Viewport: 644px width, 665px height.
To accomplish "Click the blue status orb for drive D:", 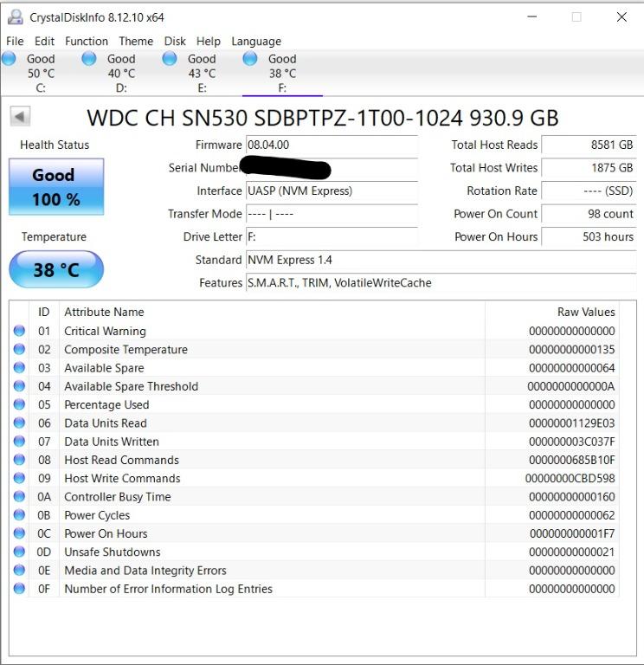I will [x=89, y=59].
